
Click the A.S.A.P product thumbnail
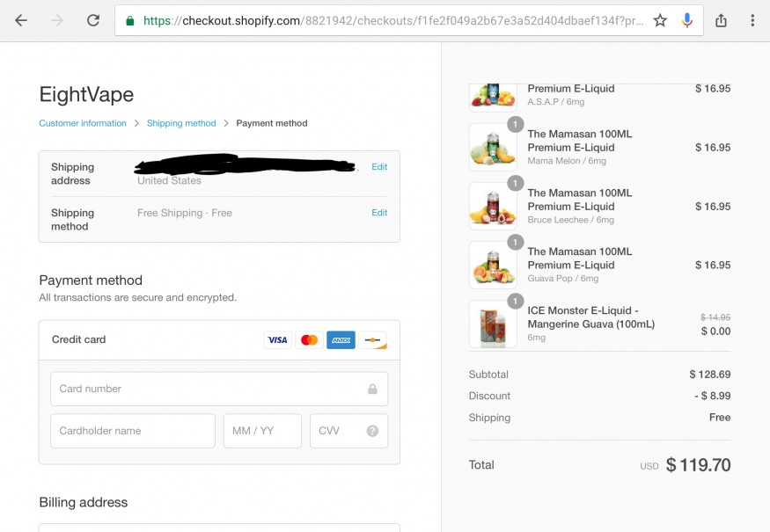493,96
